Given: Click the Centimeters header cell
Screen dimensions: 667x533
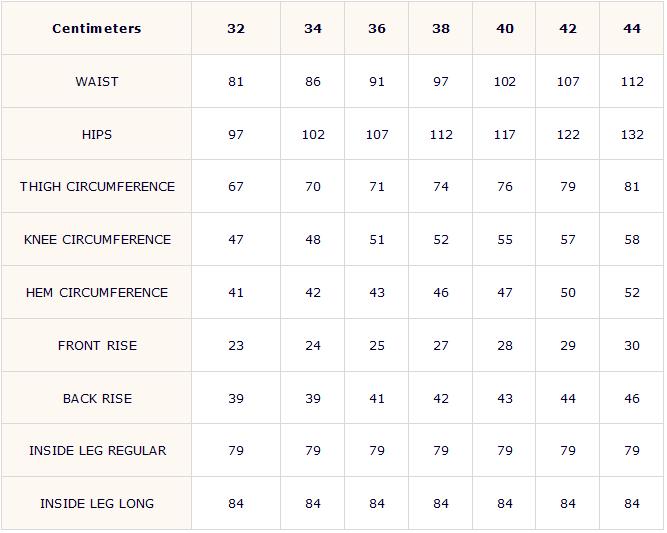Looking at the screenshot, I should (x=97, y=29).
